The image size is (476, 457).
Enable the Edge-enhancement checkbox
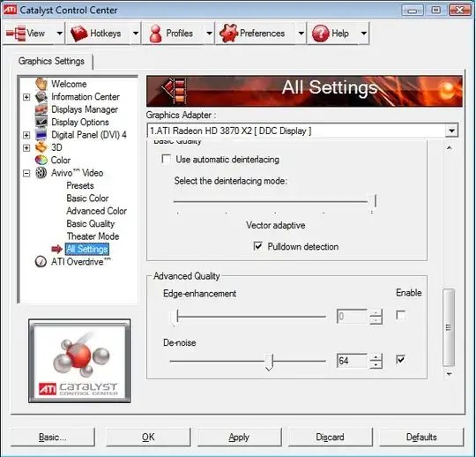401,315
